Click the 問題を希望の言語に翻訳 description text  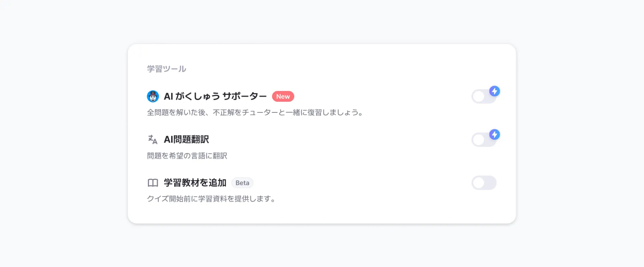pyautogui.click(x=187, y=156)
